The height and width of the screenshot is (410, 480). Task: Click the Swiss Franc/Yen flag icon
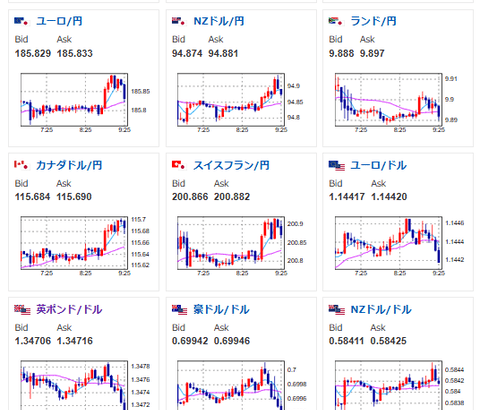point(178,165)
